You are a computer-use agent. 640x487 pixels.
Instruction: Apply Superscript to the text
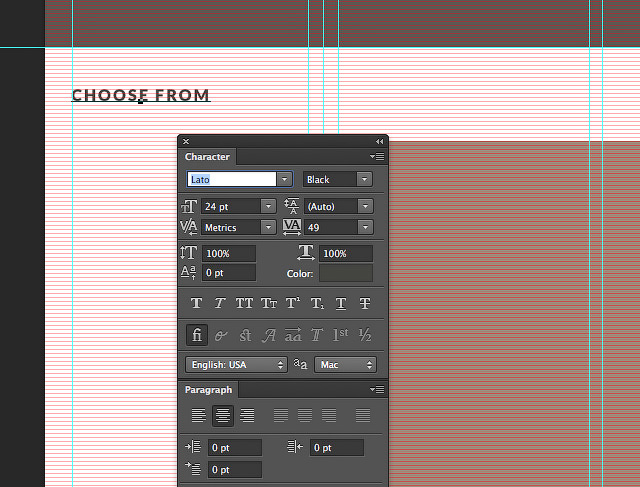[x=293, y=303]
